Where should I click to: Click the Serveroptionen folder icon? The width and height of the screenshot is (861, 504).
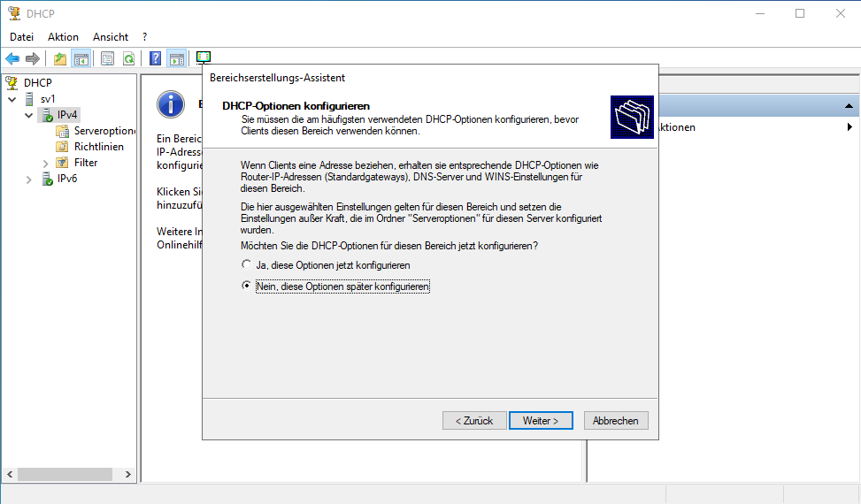[x=63, y=131]
